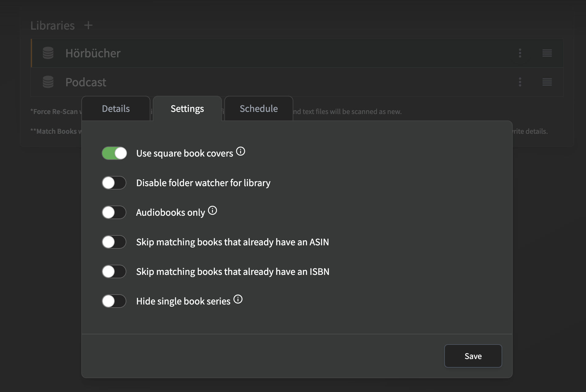Click the database icon beside Podcast

[x=48, y=82]
